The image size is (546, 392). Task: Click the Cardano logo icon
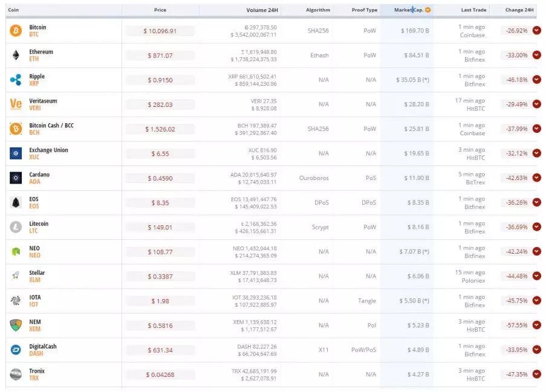pos(16,178)
